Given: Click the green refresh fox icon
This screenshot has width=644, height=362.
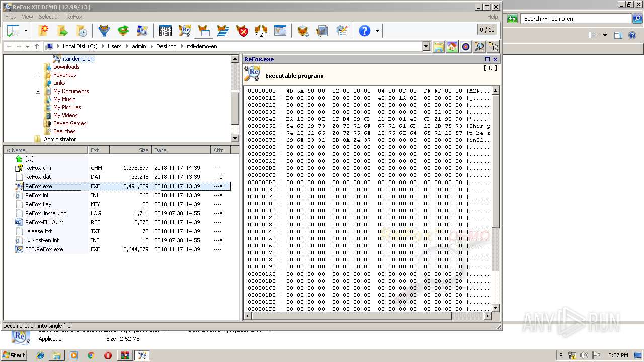Looking at the screenshot, I should tap(123, 31).
